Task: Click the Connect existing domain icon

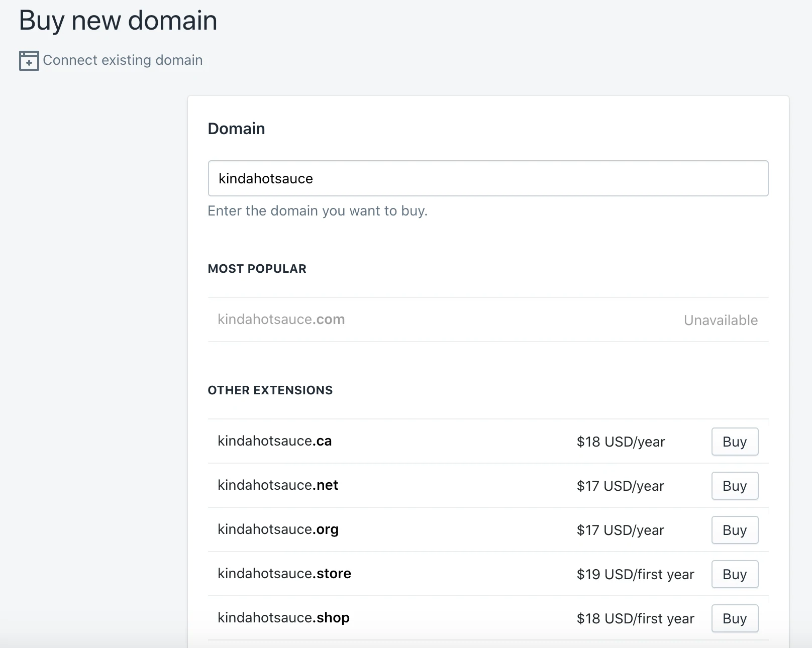Action: point(29,60)
